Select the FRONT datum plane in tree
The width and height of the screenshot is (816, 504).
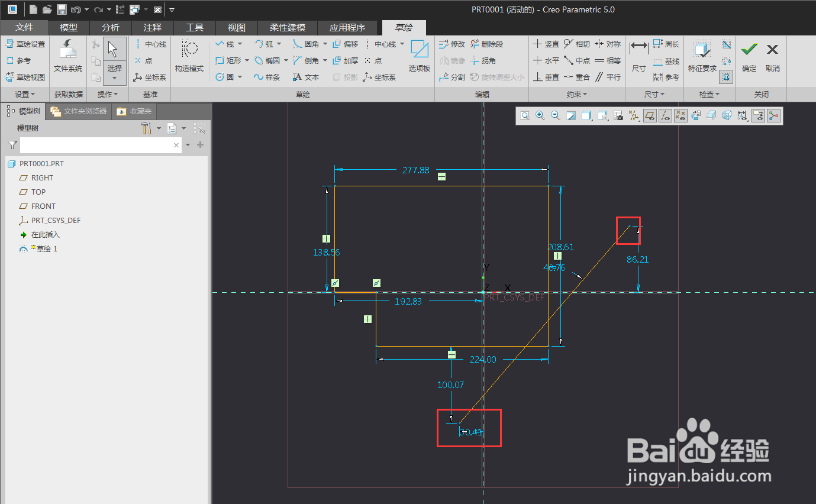[x=43, y=206]
